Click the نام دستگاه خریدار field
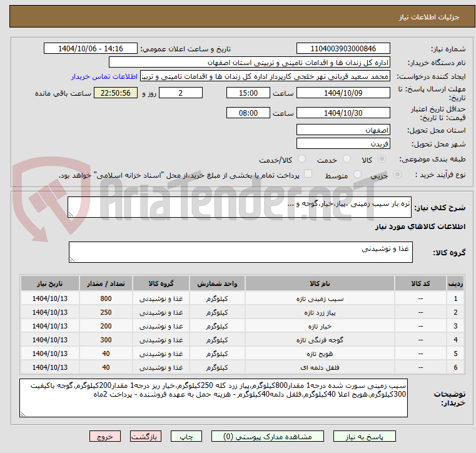 249,63
